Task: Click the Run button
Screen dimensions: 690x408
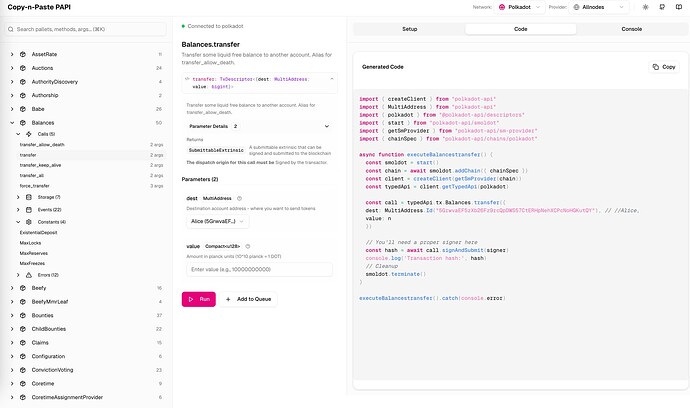Action: (198, 299)
